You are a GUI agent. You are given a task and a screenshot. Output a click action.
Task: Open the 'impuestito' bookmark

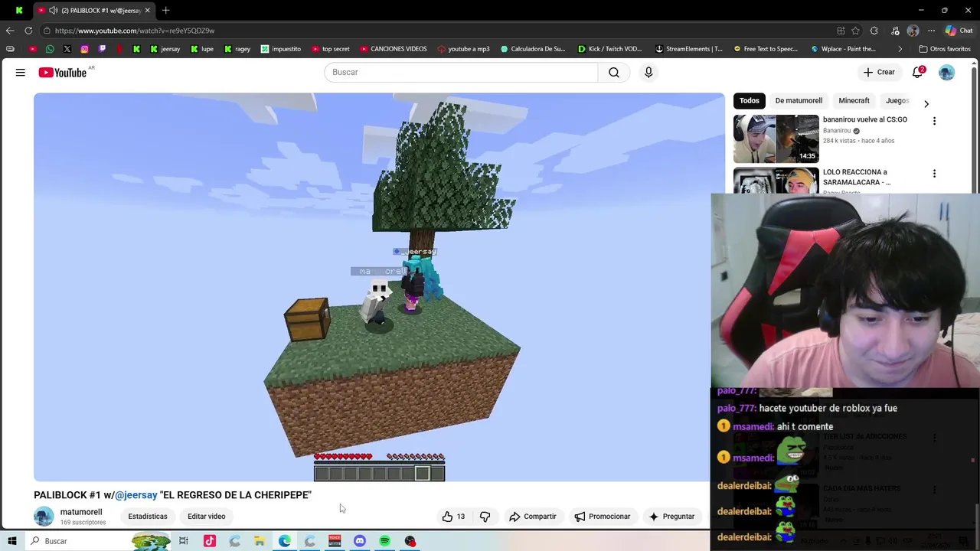click(x=281, y=49)
